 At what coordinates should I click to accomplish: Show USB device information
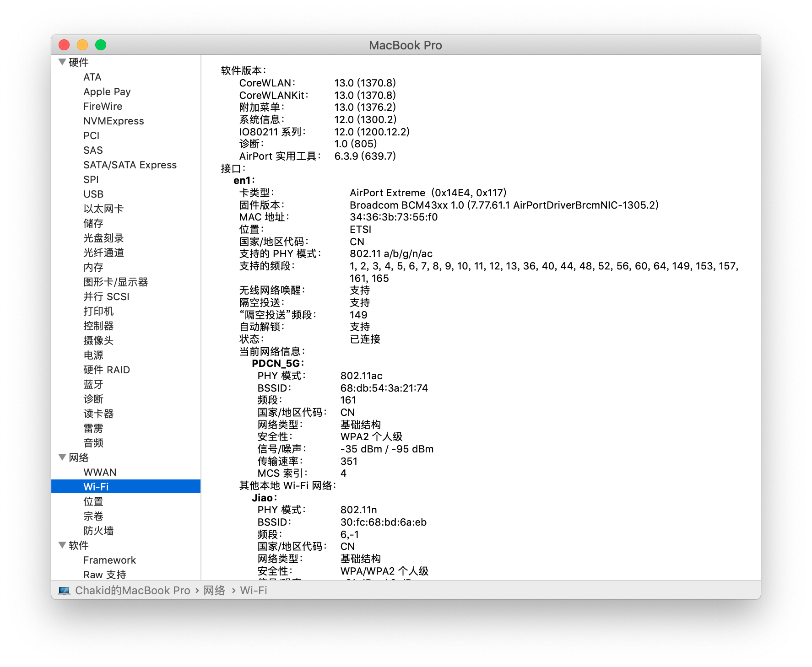click(x=93, y=194)
